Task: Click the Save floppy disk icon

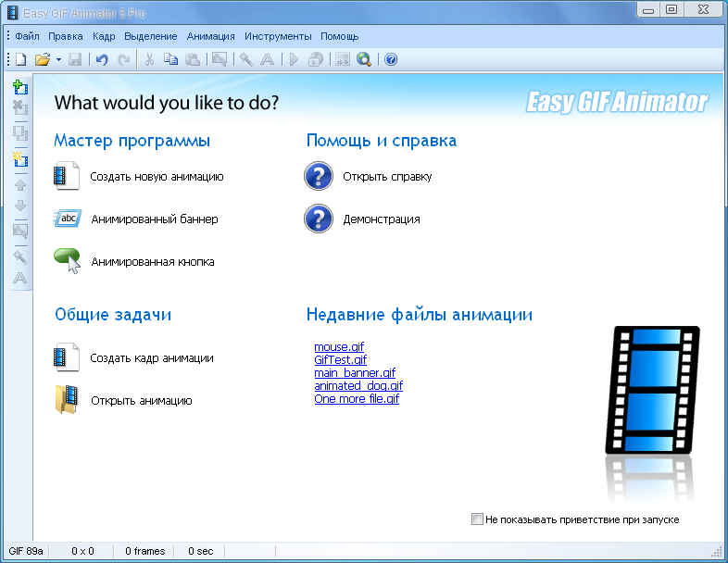Action: (75, 59)
